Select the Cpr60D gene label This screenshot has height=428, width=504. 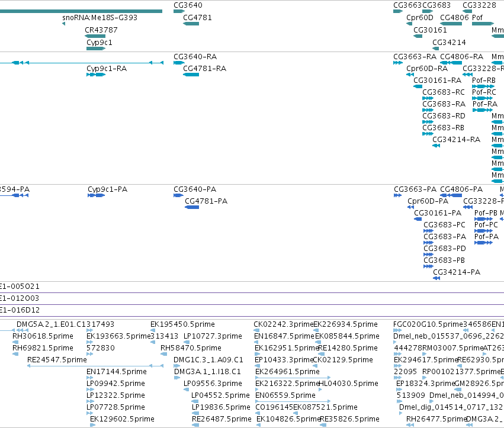tap(419, 18)
